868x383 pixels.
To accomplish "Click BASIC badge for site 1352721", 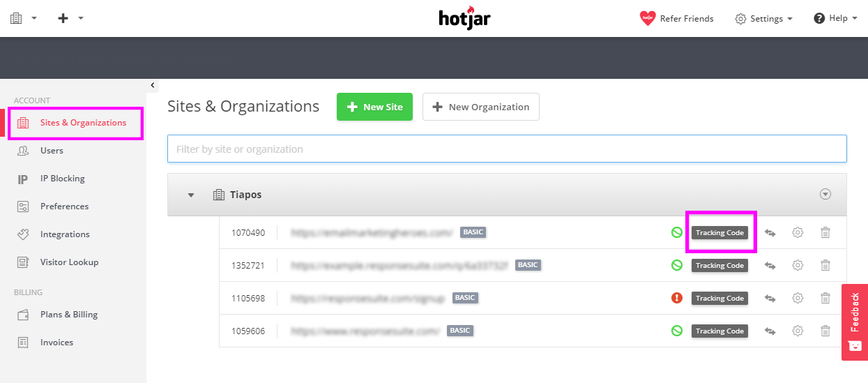I will pyautogui.click(x=528, y=265).
